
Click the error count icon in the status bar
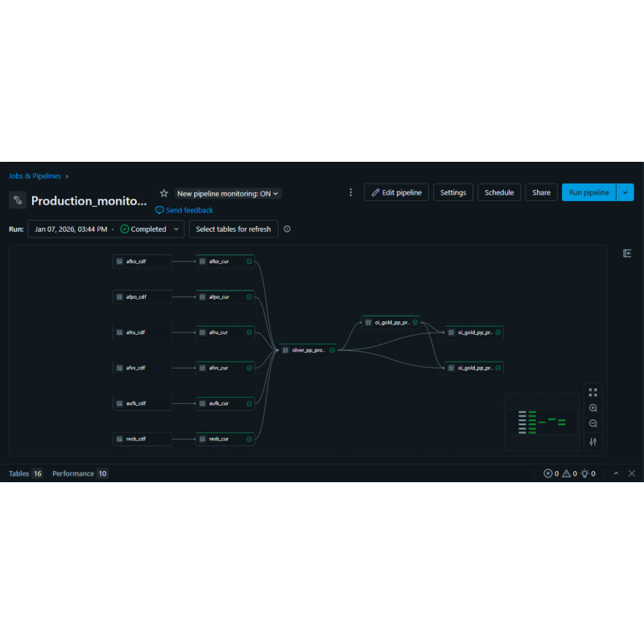(550, 473)
